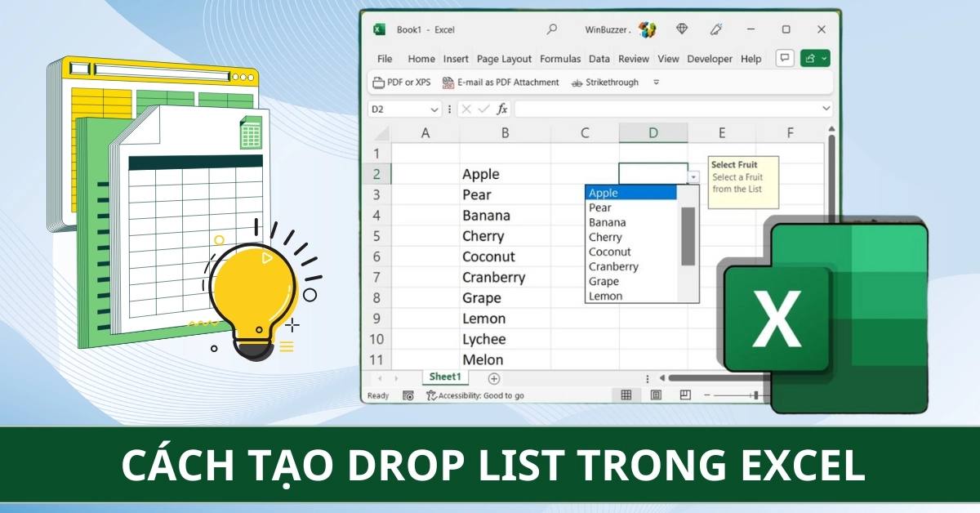The image size is (980, 513).
Task: Click the diamond premium icon
Action: [x=682, y=29]
